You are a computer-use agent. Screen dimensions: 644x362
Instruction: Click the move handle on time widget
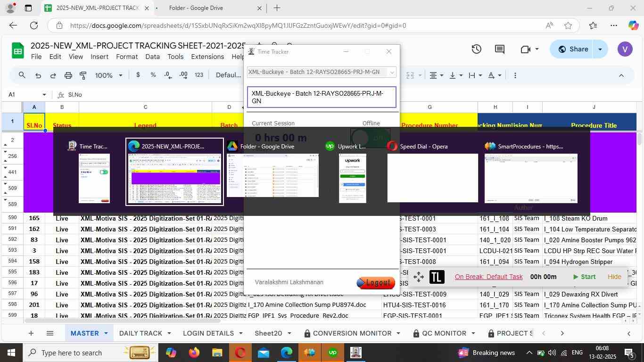(x=419, y=277)
